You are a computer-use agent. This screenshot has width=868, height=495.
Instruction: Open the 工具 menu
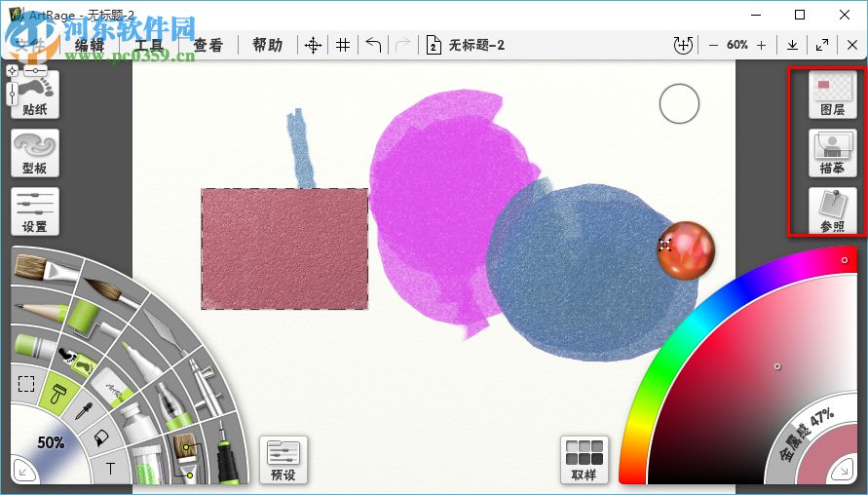[149, 45]
